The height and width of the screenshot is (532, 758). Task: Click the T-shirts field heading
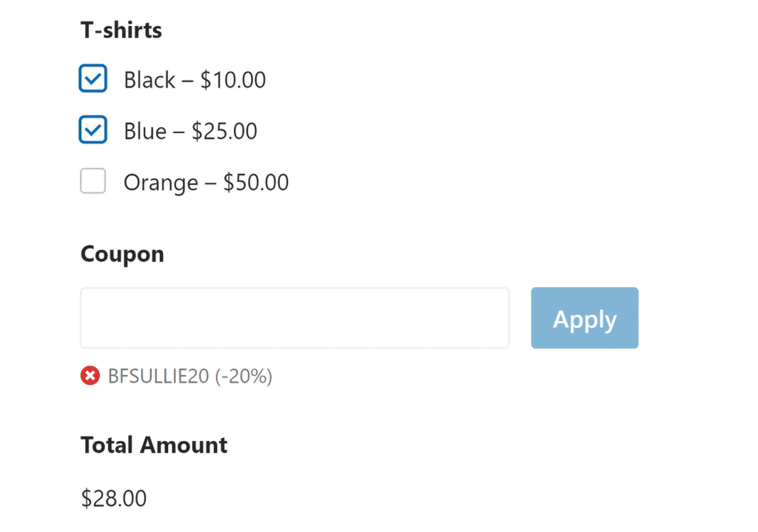121,30
